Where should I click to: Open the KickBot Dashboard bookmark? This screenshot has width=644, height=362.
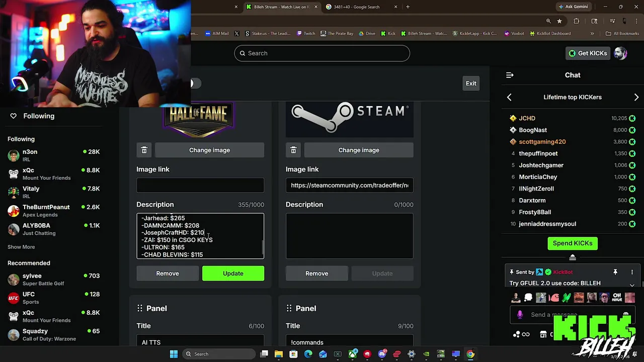[x=550, y=34]
